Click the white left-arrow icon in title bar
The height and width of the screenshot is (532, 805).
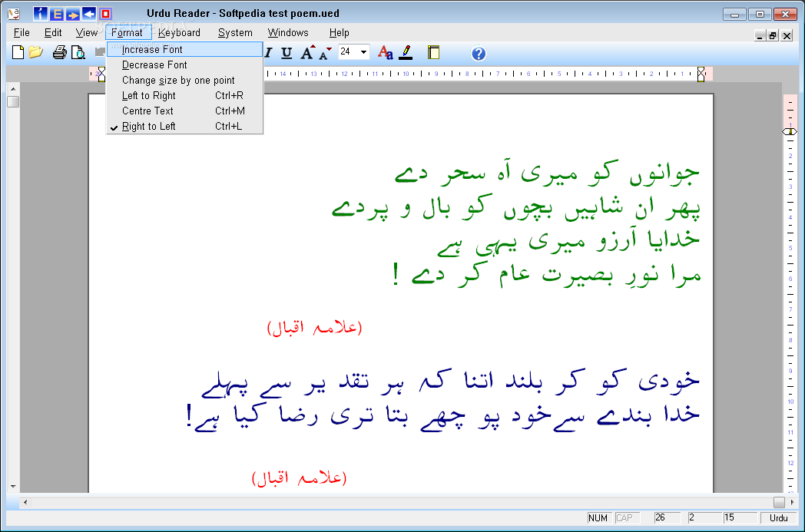click(x=89, y=14)
